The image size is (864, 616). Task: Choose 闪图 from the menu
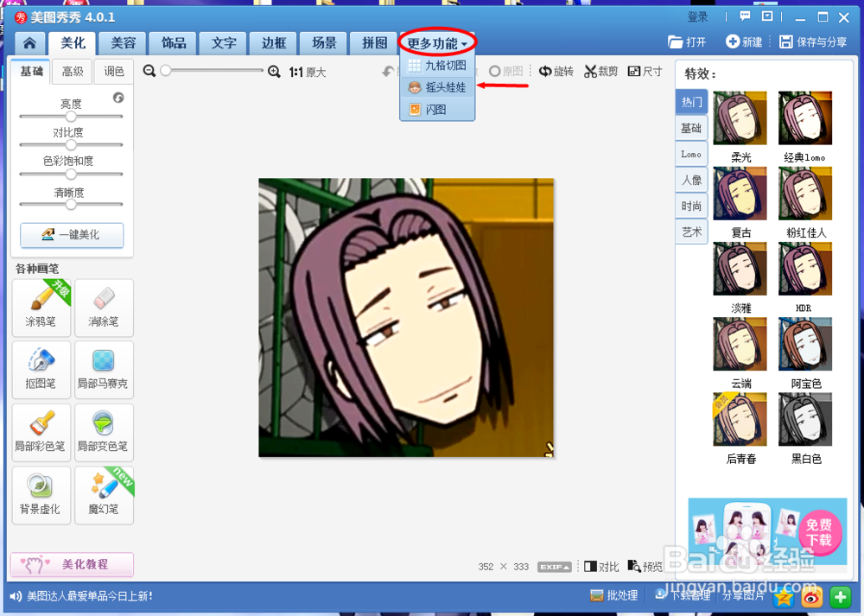(x=437, y=109)
